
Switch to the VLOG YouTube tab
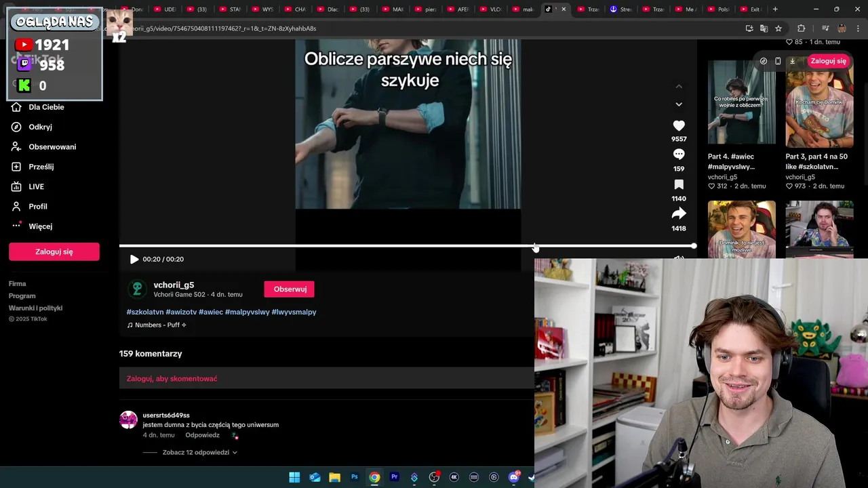490,9
